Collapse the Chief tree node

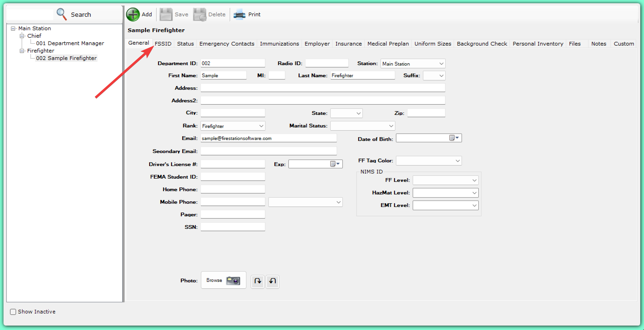pyautogui.click(x=22, y=36)
